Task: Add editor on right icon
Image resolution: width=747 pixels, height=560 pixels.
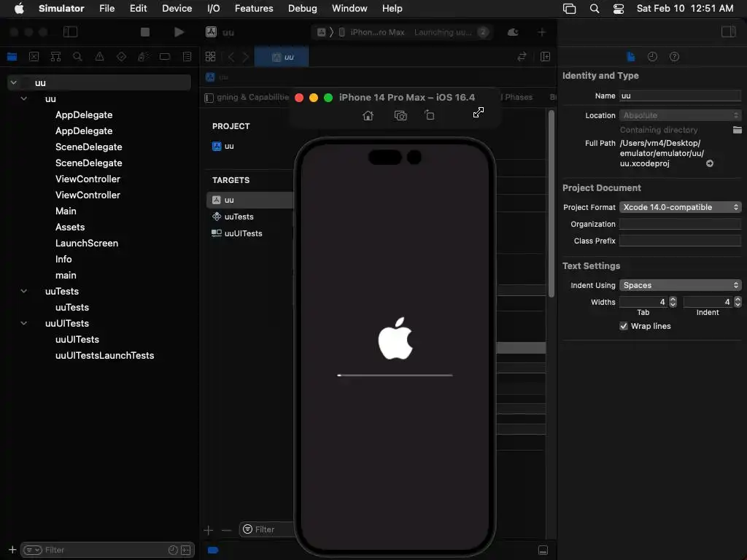Action: point(546,57)
